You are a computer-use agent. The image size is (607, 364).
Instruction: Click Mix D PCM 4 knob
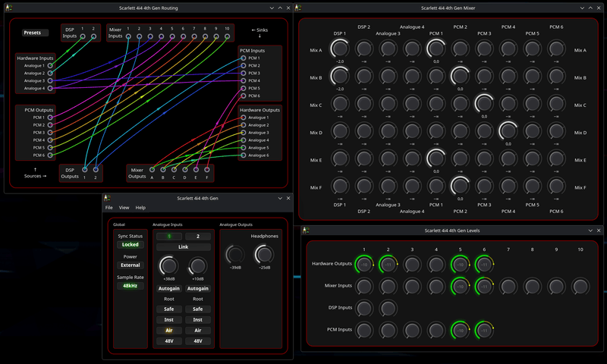508,131
